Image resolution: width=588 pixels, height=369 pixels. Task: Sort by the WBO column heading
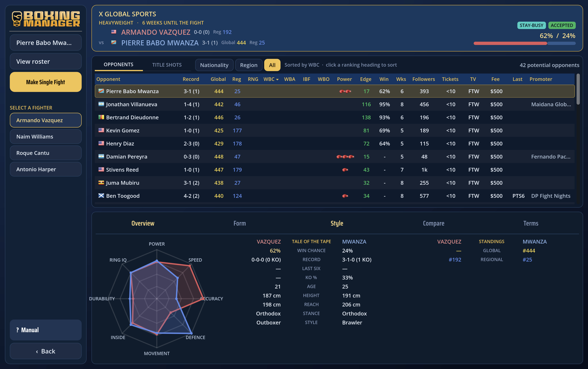(324, 79)
